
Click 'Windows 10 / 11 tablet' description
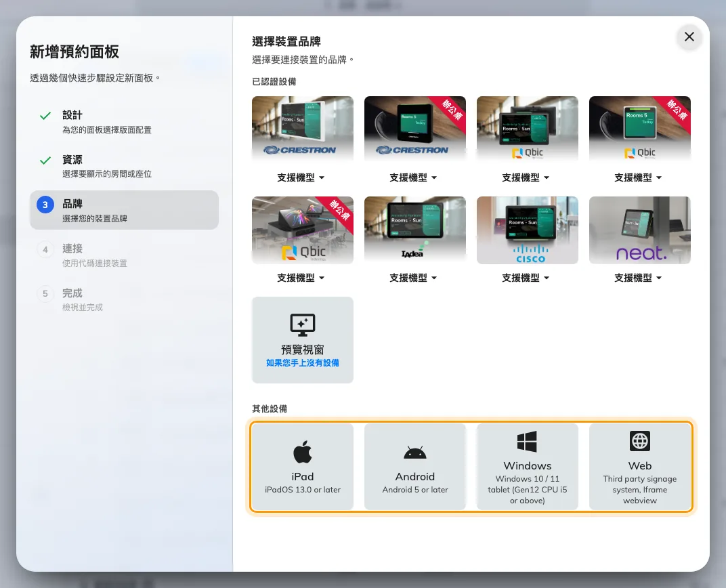[x=528, y=489]
